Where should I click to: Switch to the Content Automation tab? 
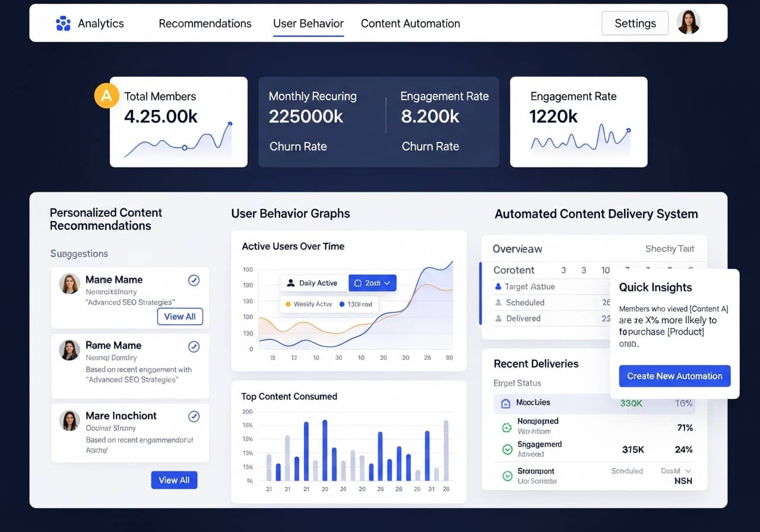(410, 24)
